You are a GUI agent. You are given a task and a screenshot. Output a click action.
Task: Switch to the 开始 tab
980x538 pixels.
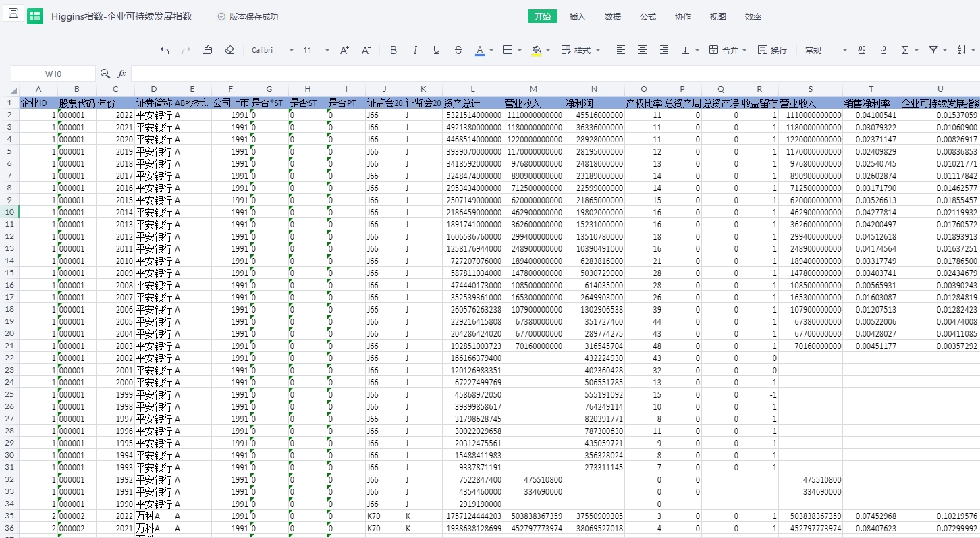click(x=543, y=17)
